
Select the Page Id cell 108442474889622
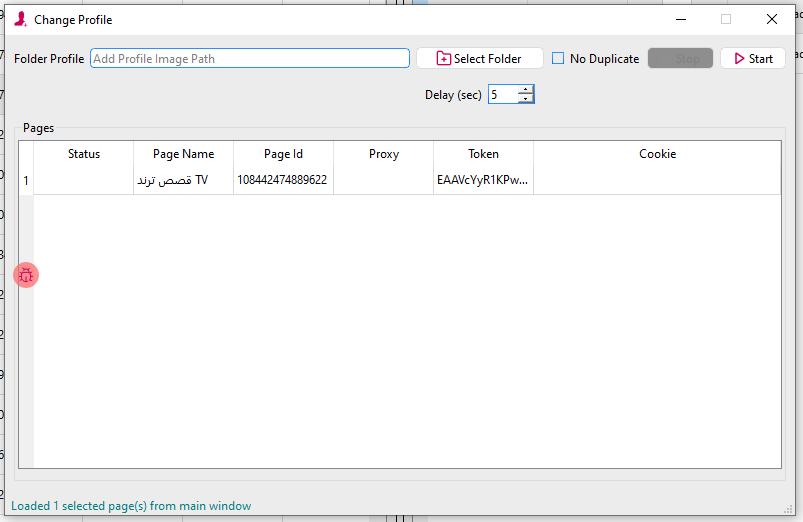tap(283, 181)
